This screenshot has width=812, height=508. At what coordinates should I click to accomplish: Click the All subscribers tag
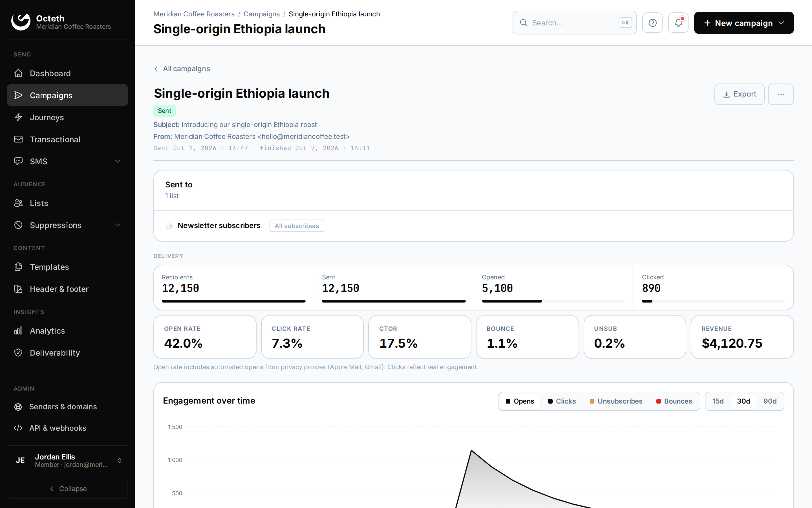click(297, 226)
